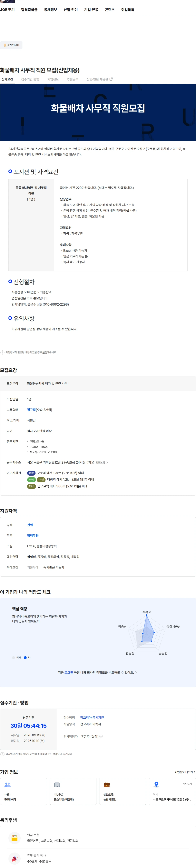Viewport: 196px width, 868px height.
Task: Open the 취업톡톡 menu item
Action: coord(128,10)
